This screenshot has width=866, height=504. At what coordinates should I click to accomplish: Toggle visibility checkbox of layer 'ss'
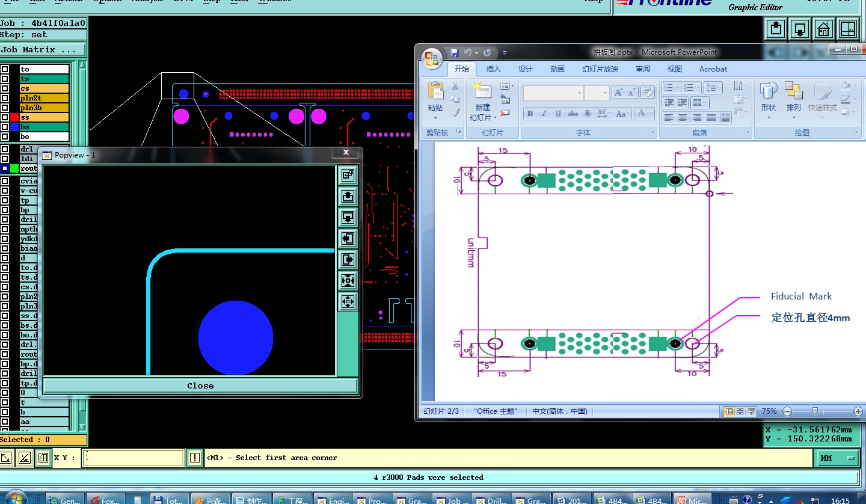(x=5, y=117)
